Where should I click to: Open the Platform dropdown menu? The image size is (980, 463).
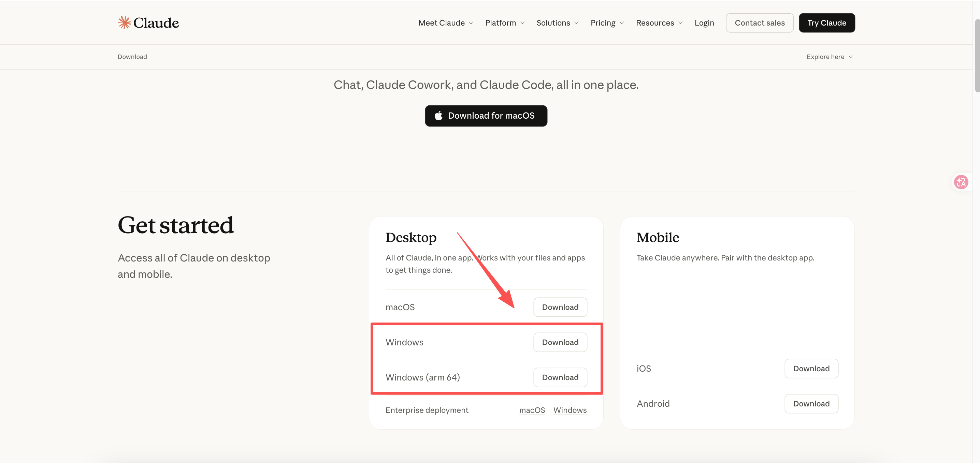[505, 23]
